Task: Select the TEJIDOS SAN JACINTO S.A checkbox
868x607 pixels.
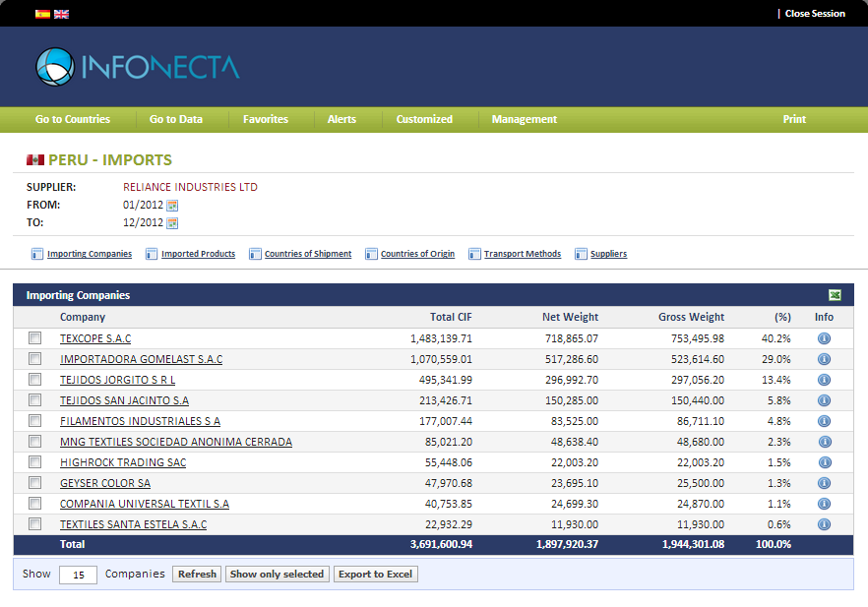Action: (34, 400)
